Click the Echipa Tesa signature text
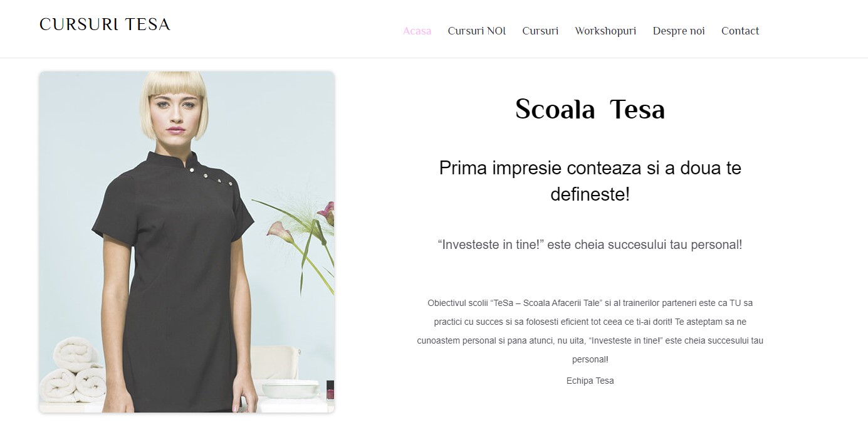 (590, 381)
